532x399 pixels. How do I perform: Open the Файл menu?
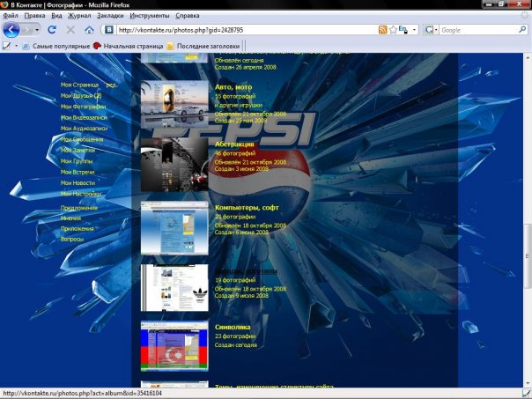(11, 16)
